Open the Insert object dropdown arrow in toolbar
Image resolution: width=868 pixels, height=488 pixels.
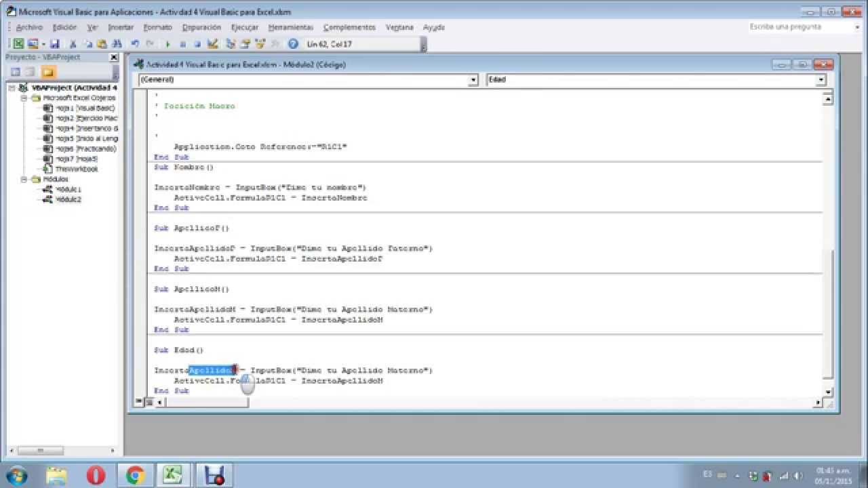[x=43, y=44]
